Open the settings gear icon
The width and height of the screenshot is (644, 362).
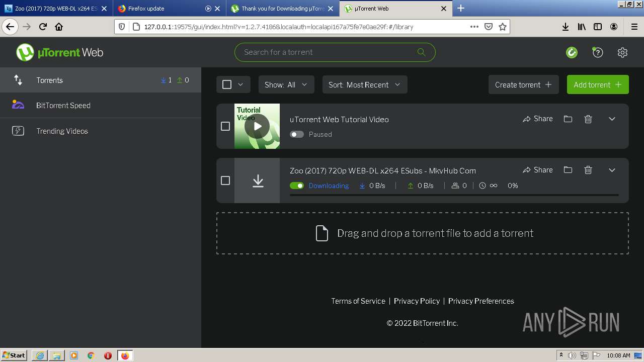point(622,52)
